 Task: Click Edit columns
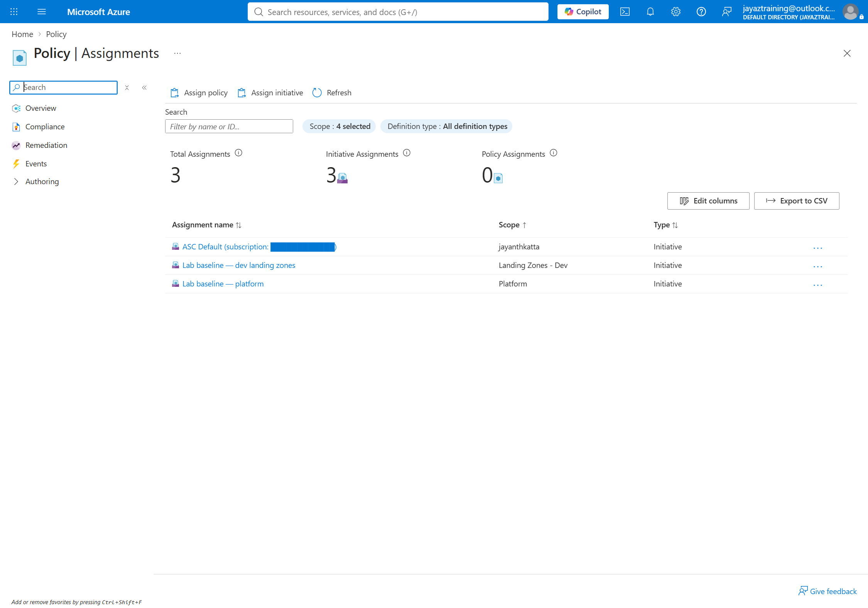click(708, 201)
